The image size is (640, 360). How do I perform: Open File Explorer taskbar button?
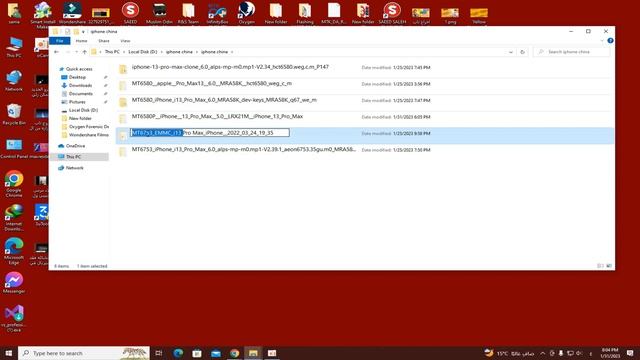pyautogui.click(x=253, y=353)
